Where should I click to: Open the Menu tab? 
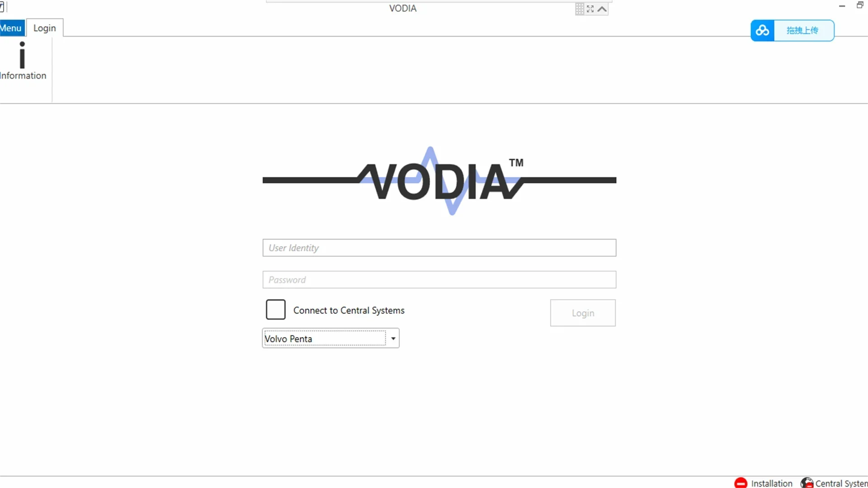(x=10, y=28)
